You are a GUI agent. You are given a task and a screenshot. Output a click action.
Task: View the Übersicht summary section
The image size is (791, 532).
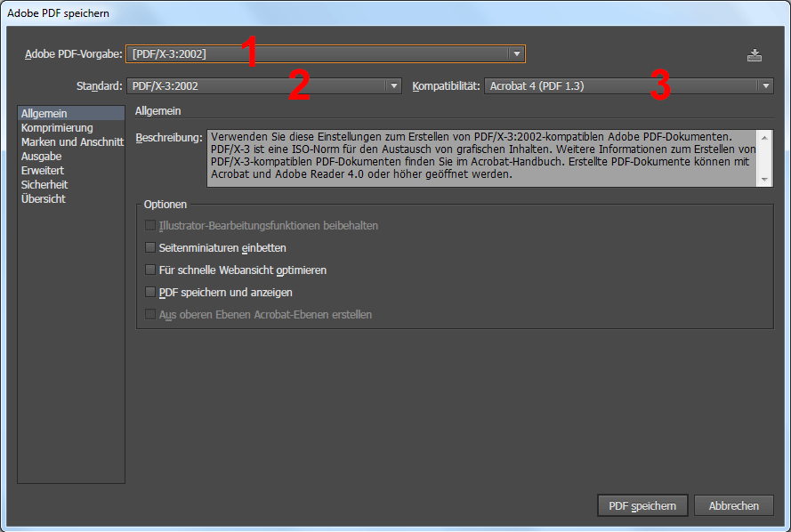coord(44,199)
